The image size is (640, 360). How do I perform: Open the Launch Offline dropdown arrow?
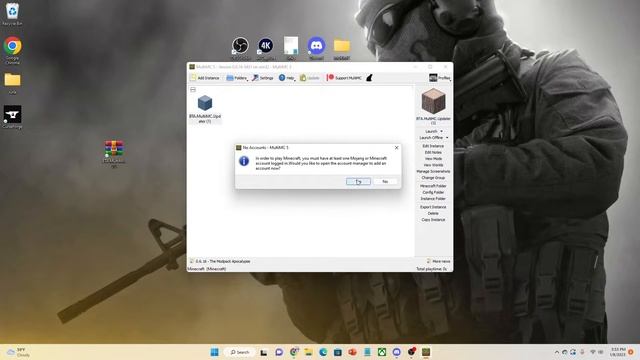click(447, 138)
